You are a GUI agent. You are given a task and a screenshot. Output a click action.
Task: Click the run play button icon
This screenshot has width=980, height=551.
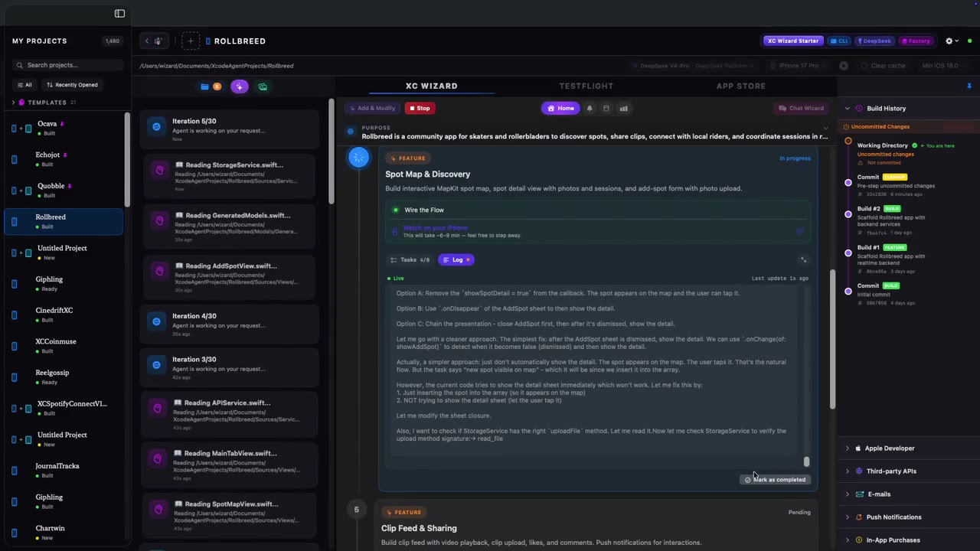(844, 66)
